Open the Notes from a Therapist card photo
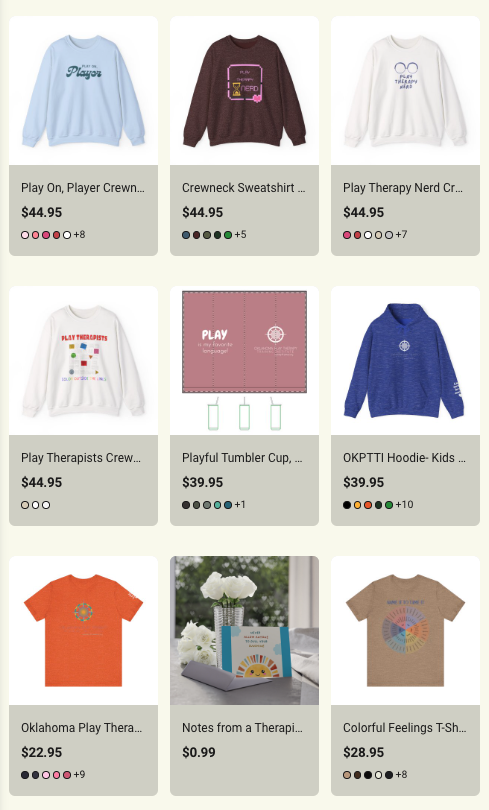 [x=244, y=631]
